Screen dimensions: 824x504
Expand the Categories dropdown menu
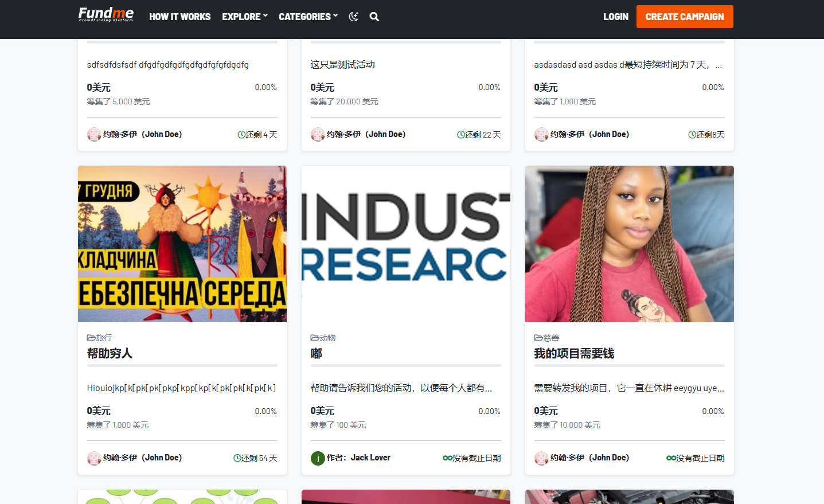point(308,17)
